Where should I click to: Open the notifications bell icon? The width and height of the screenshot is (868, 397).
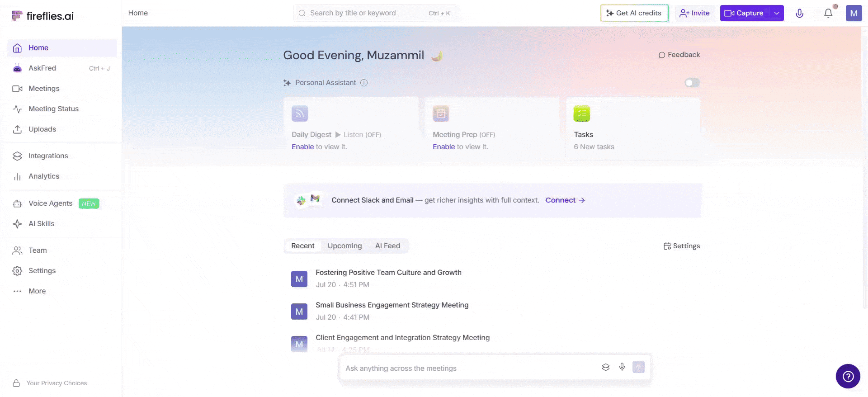click(x=828, y=13)
